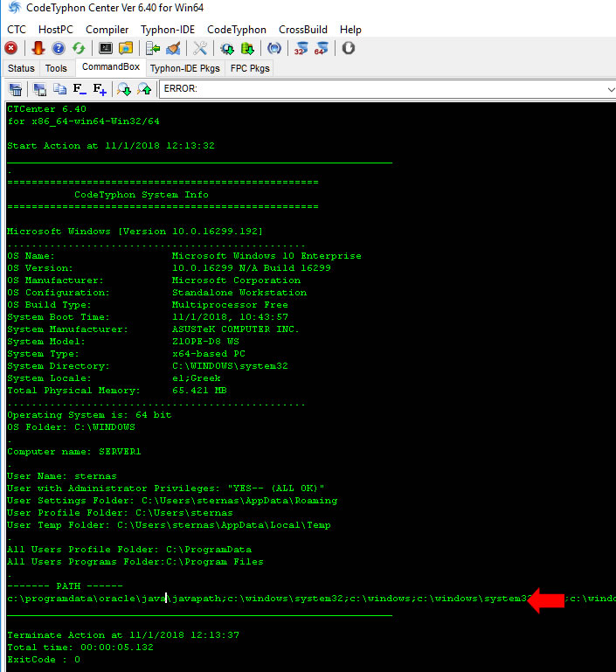
Task: Click the grey power icon
Action: [349, 48]
